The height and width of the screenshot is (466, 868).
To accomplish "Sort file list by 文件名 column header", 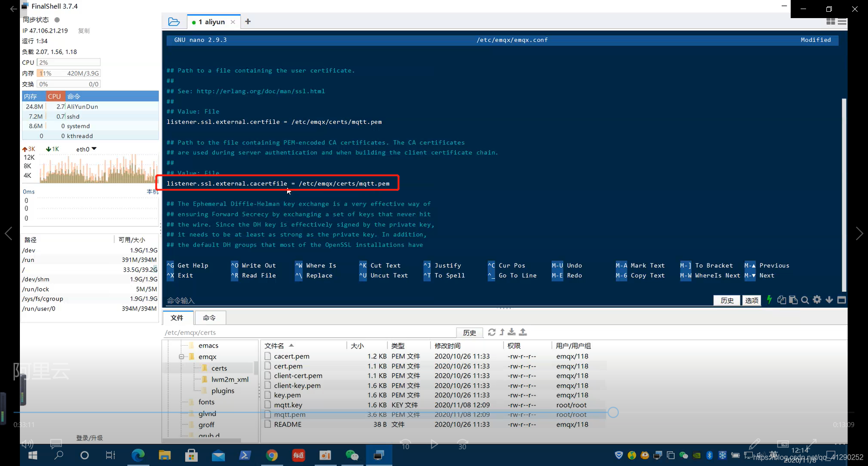I will 274,346.
